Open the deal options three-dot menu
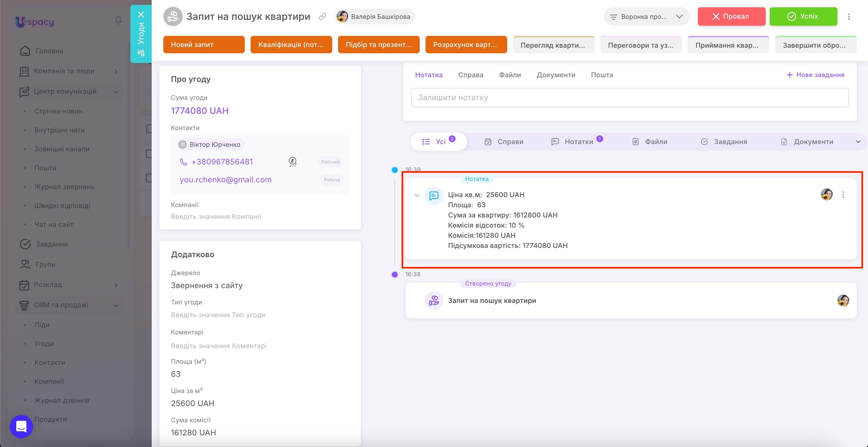This screenshot has height=447, width=868. (849, 16)
